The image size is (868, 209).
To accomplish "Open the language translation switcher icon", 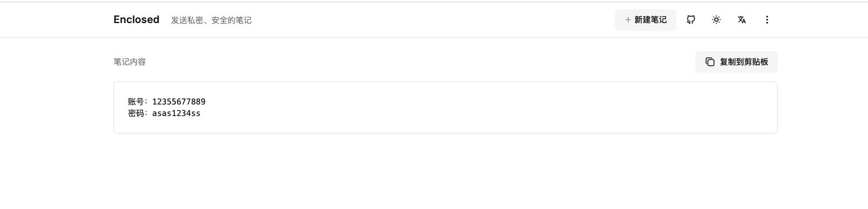I will (741, 20).
